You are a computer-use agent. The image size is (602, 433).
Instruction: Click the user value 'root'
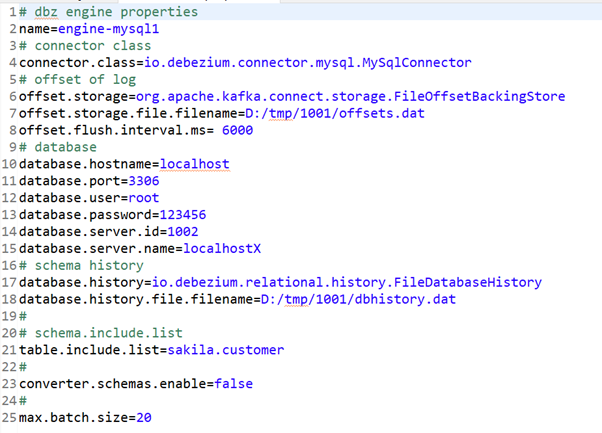[144, 198]
